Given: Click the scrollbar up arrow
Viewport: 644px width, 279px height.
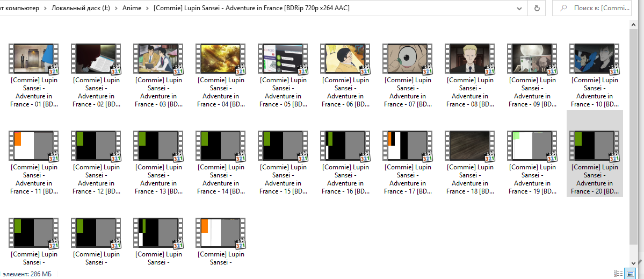Looking at the screenshot, I should click(x=634, y=24).
